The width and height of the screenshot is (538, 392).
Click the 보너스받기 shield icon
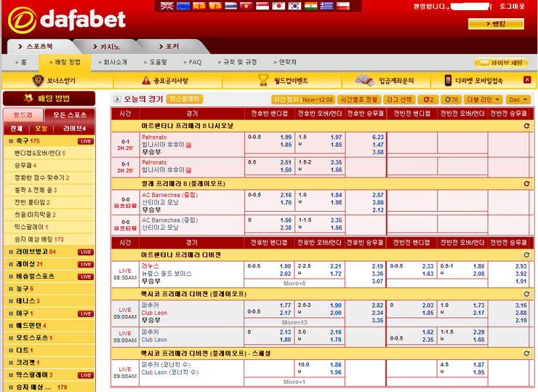tap(38, 81)
